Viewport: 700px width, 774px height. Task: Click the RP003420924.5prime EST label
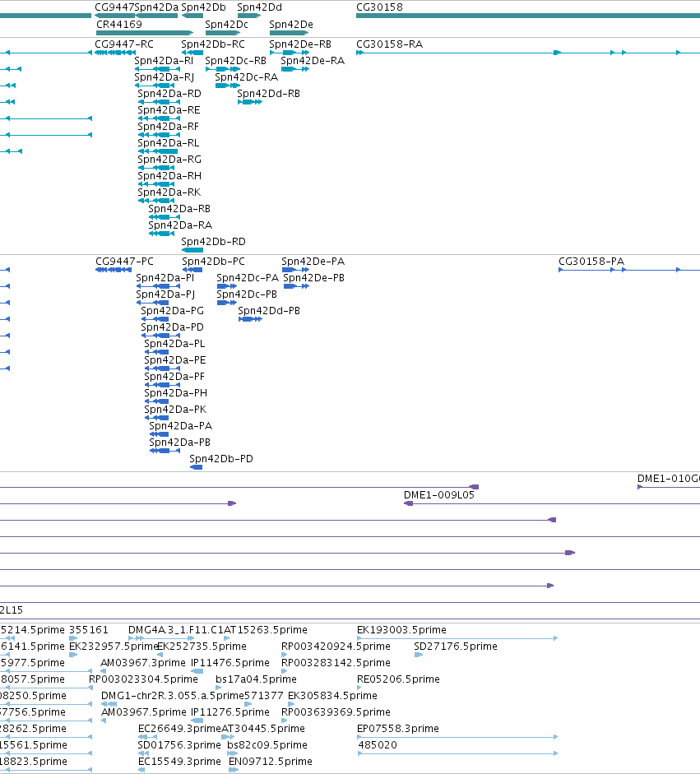336,647
